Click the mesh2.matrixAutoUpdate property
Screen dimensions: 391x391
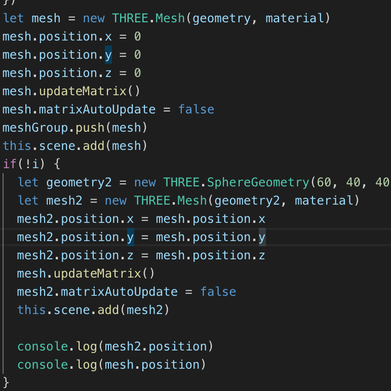97,292
